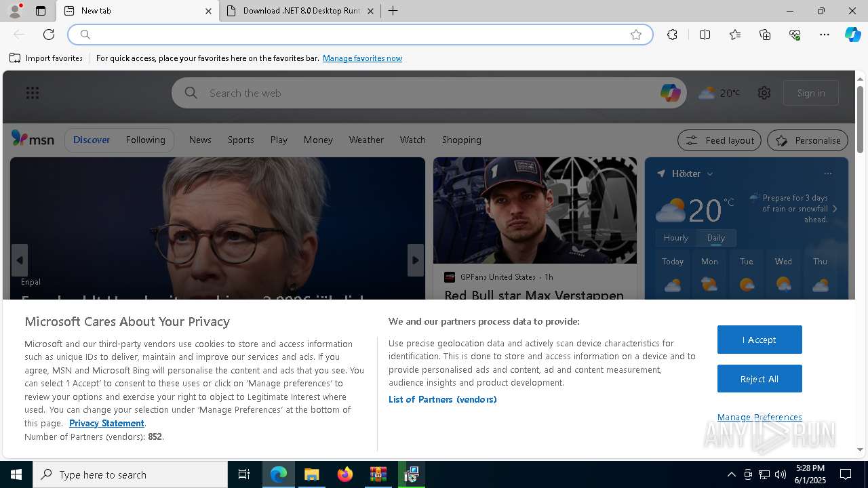
Task: Click the Sign in button
Action: pyautogui.click(x=811, y=93)
